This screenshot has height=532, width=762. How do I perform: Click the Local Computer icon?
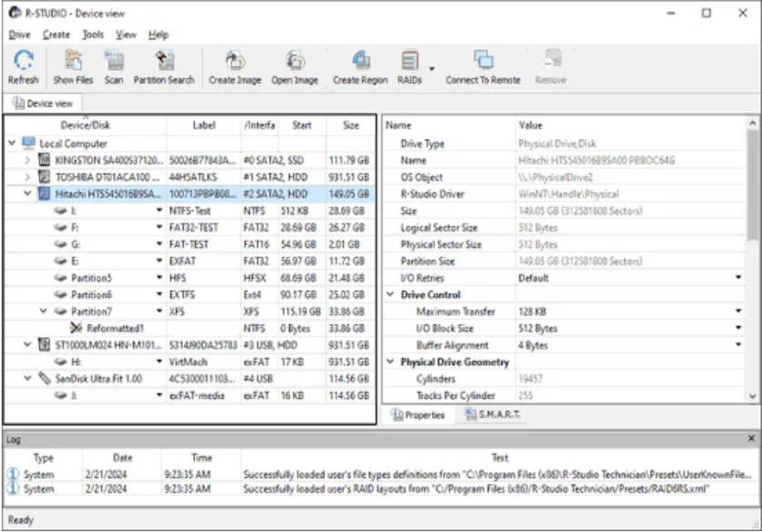coord(28,143)
